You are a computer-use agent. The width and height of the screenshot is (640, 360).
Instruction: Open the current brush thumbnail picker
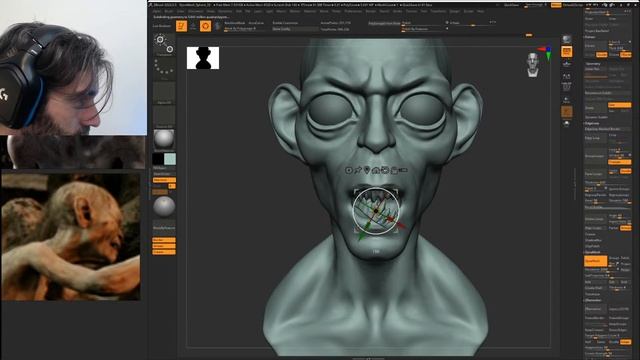(164, 44)
